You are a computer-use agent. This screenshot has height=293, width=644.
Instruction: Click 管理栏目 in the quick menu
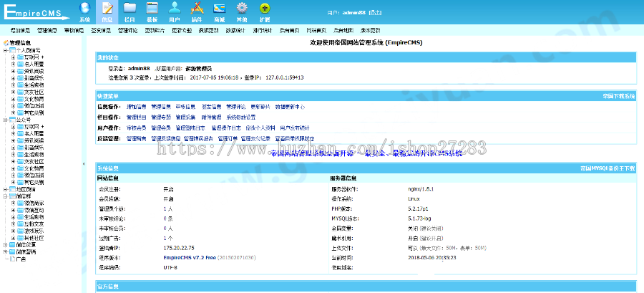pos(137,117)
